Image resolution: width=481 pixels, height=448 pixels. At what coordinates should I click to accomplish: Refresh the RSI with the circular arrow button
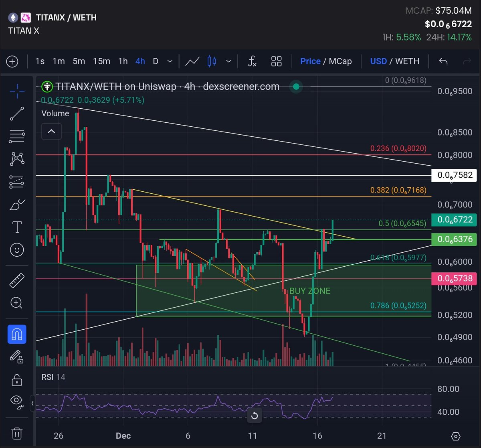coord(254,416)
